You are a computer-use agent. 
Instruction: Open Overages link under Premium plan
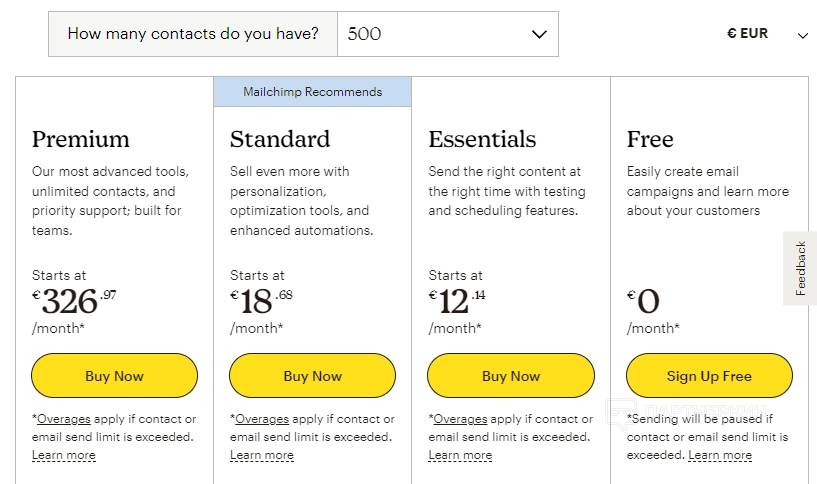click(63, 419)
